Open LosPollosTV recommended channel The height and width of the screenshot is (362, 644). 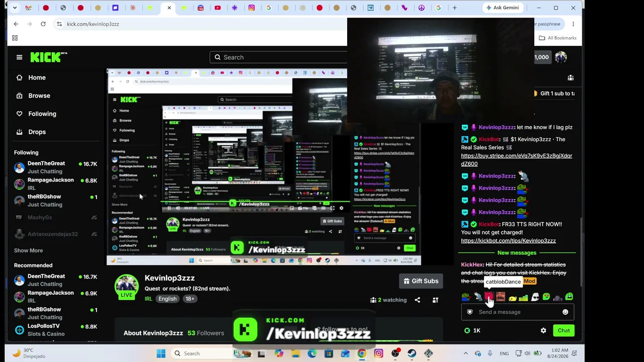(x=55, y=330)
